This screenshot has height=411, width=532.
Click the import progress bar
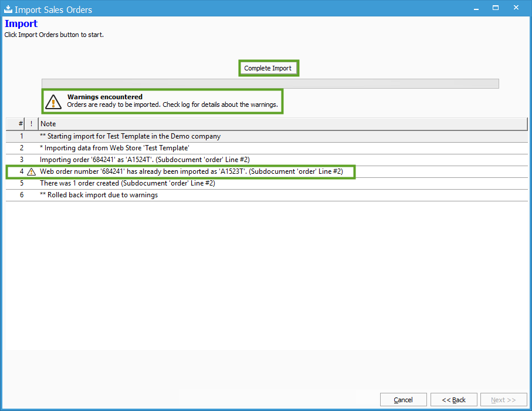click(270, 83)
